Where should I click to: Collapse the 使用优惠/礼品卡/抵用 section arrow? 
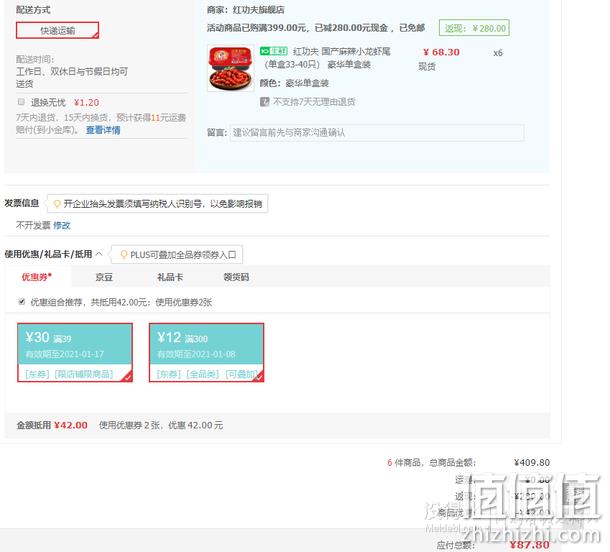(99, 254)
